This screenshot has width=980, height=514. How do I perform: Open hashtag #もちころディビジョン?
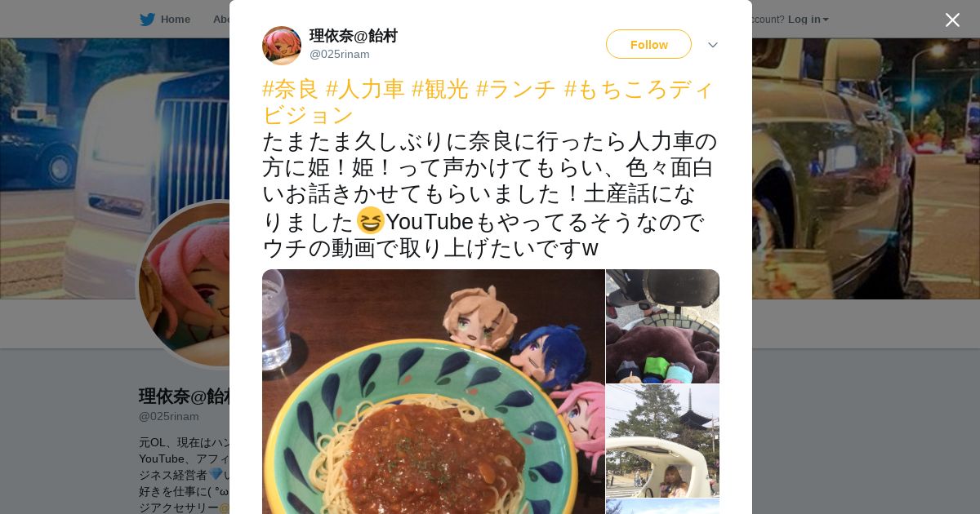[x=488, y=102]
